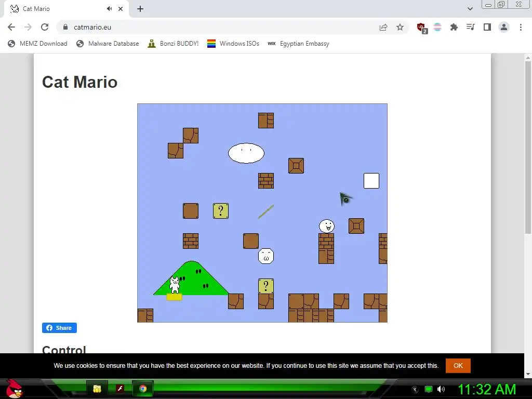Click the white square block in game

pyautogui.click(x=371, y=181)
